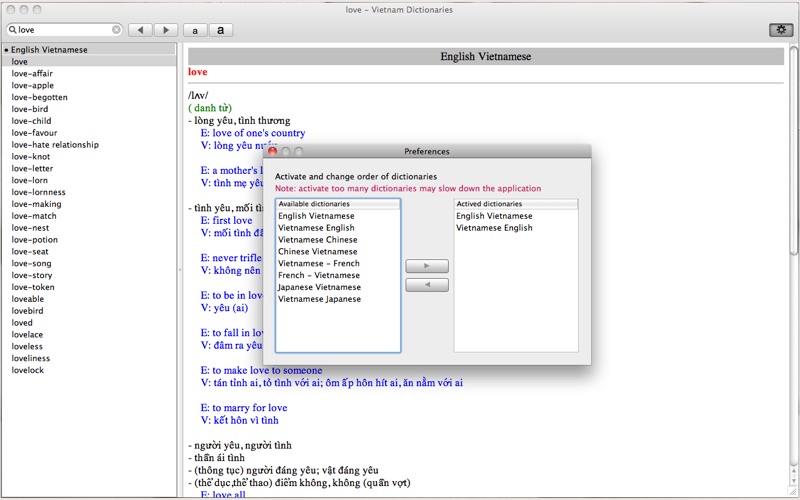This screenshot has height=500, width=800.
Task: Select 'love-favour' in the word list
Action: pos(34,133)
